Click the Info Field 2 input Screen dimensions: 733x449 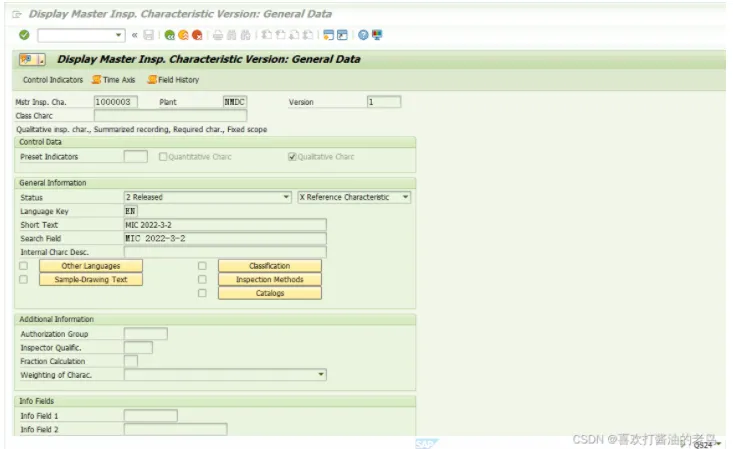(x=175, y=429)
